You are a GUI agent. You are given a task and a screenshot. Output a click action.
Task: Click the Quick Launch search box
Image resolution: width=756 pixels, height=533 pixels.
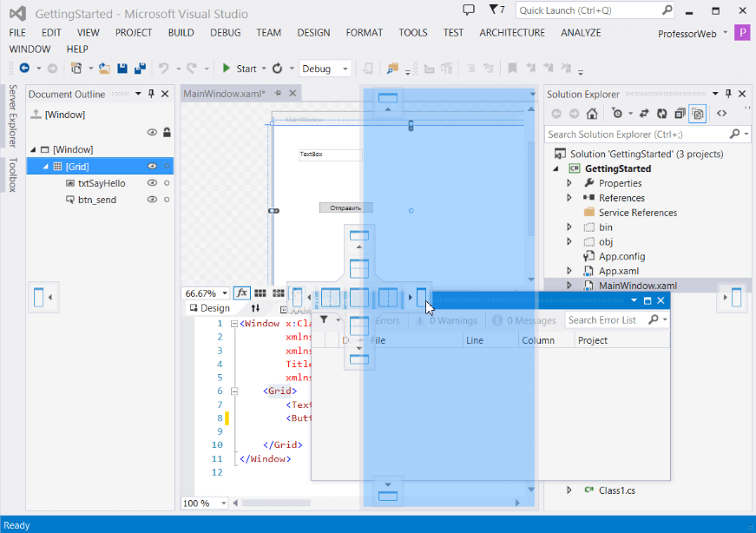pos(595,10)
